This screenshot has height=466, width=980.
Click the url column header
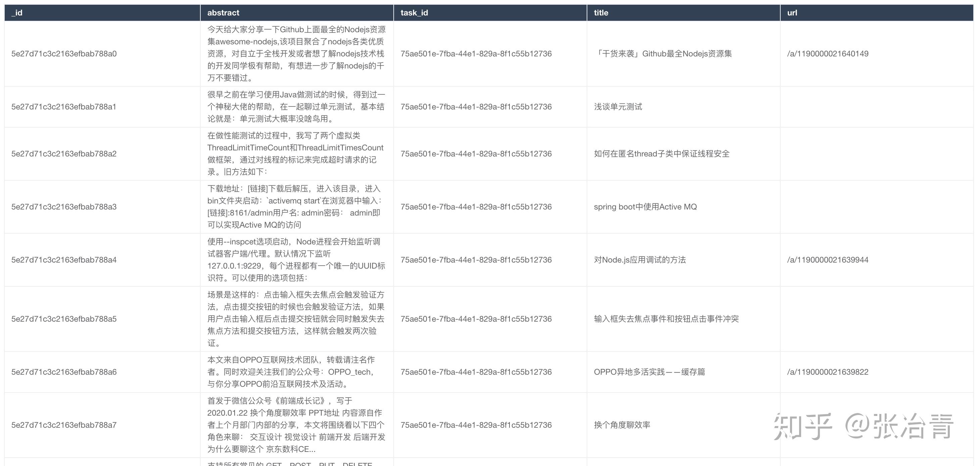792,12
